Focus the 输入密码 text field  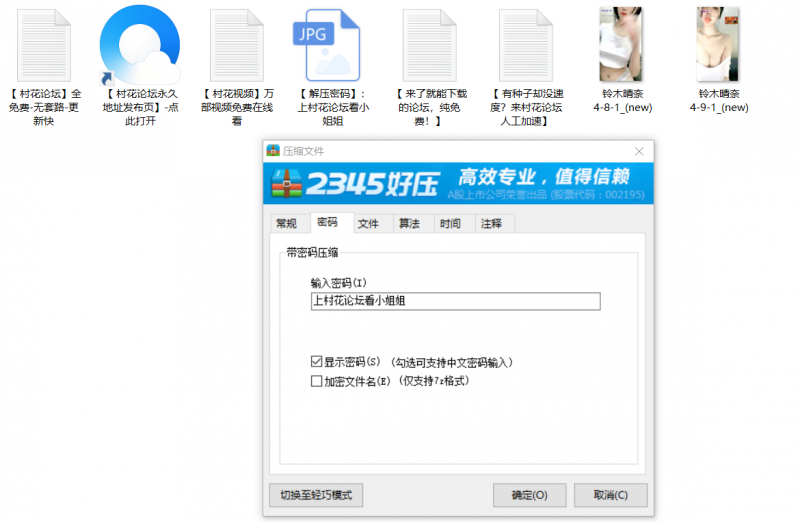[455, 301]
